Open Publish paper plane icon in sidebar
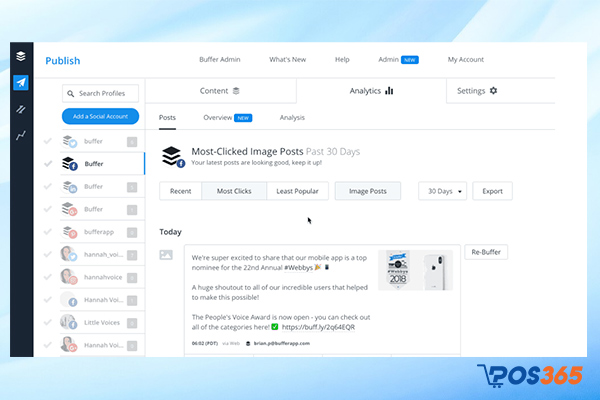Screen dimensions: 600x400 [21, 83]
